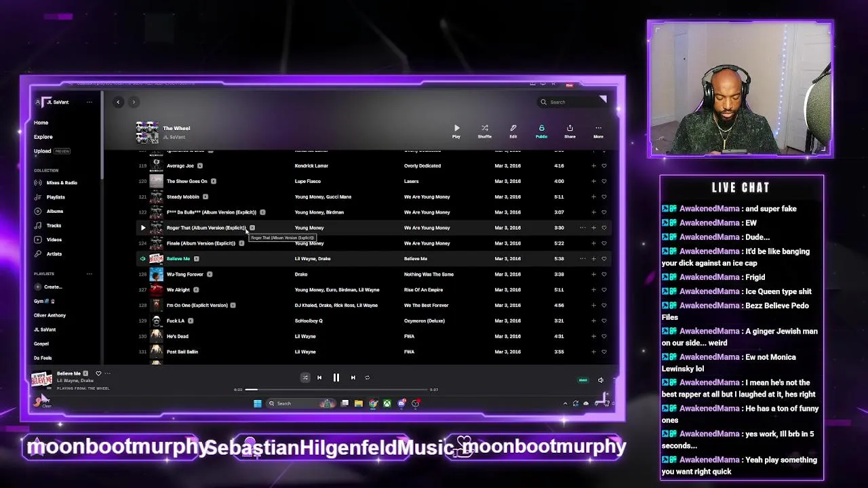The width and height of the screenshot is (868, 488).
Task: Like the Steady Mobbin track
Action: (604, 197)
